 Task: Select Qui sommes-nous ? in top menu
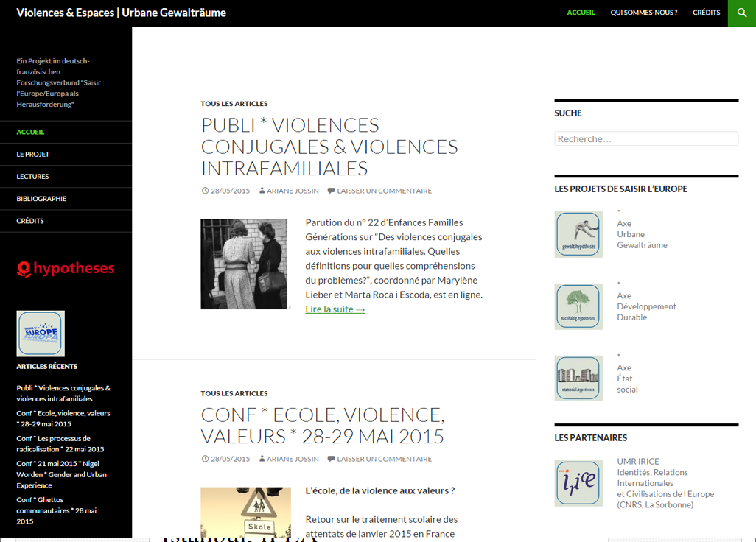643,13
